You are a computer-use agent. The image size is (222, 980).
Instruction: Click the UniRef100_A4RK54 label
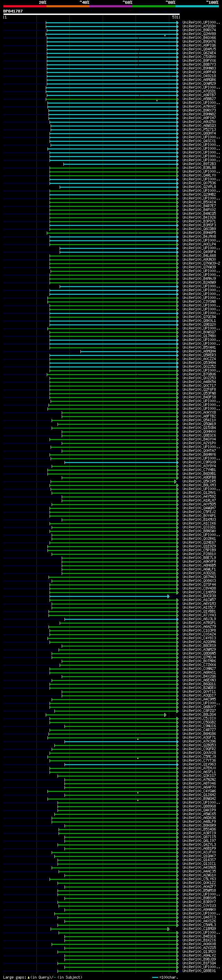tap(199, 382)
